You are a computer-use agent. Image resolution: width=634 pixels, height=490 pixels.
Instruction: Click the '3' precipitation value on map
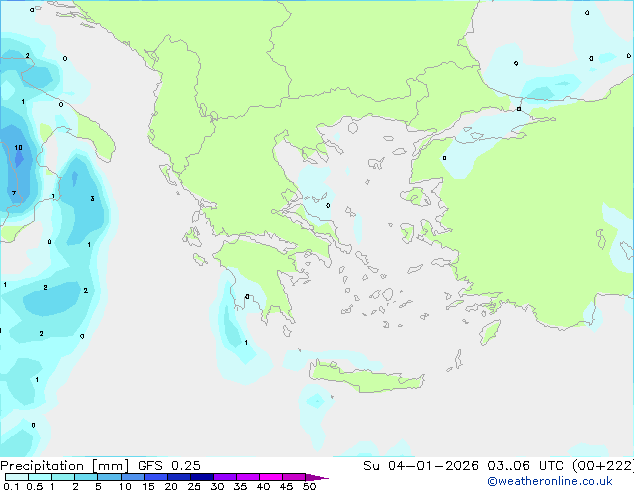[x=93, y=199]
